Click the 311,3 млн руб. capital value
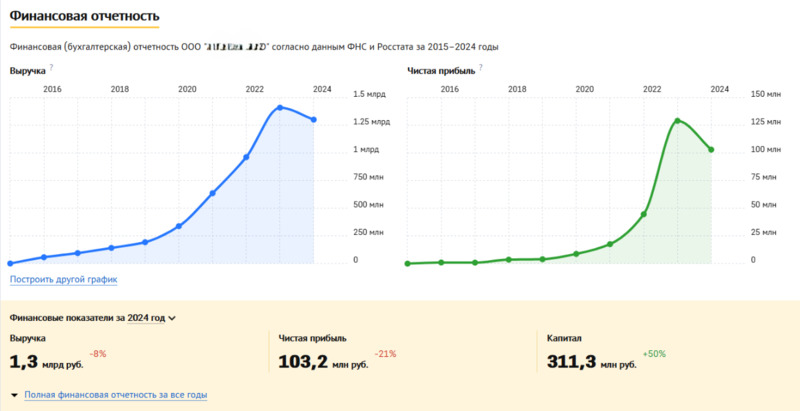This screenshot has height=411, width=800. [591, 363]
